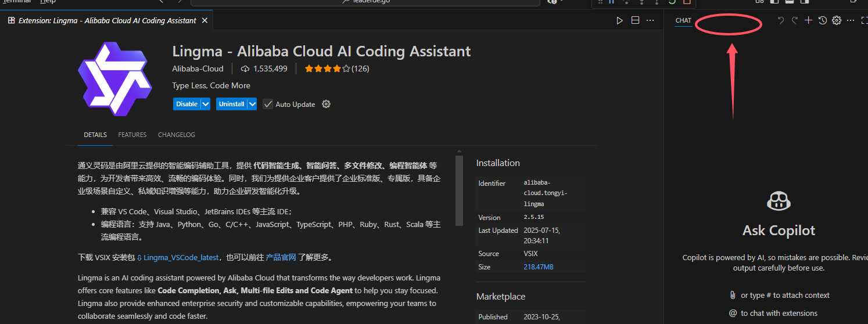
Task: Open chat settings gear in the Chat panel header
Action: [x=837, y=20]
